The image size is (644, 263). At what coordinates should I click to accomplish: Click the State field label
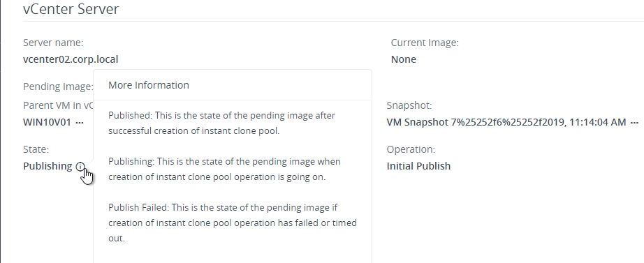point(36,149)
